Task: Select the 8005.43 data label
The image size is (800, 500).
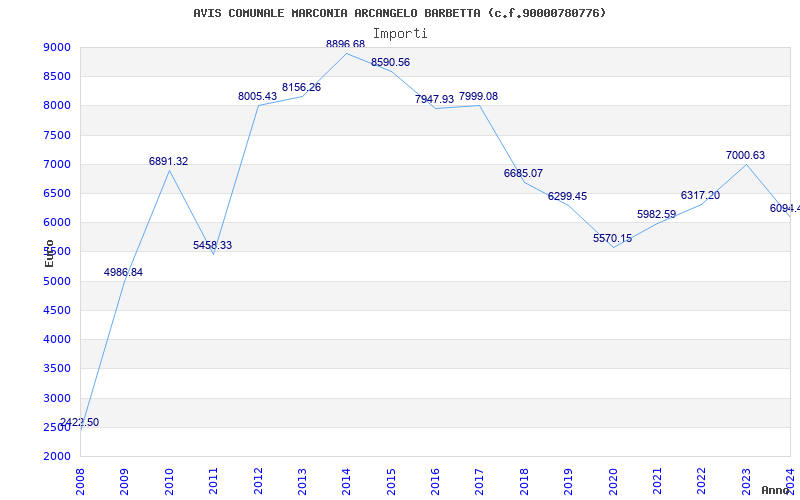Action: point(258,96)
